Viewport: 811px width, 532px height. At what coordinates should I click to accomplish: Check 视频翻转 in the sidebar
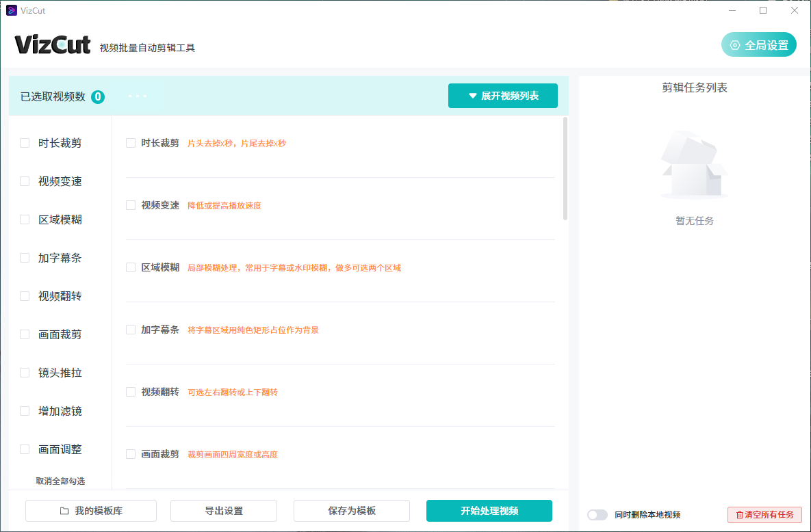pyautogui.click(x=25, y=296)
